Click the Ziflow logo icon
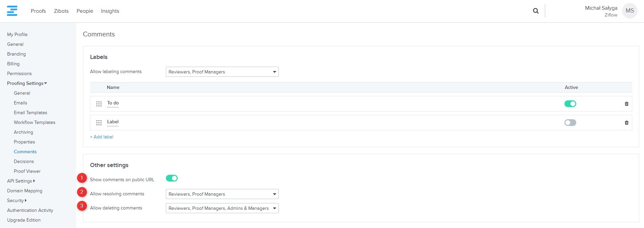Screen dimensions: 644x228 [x=12, y=11]
